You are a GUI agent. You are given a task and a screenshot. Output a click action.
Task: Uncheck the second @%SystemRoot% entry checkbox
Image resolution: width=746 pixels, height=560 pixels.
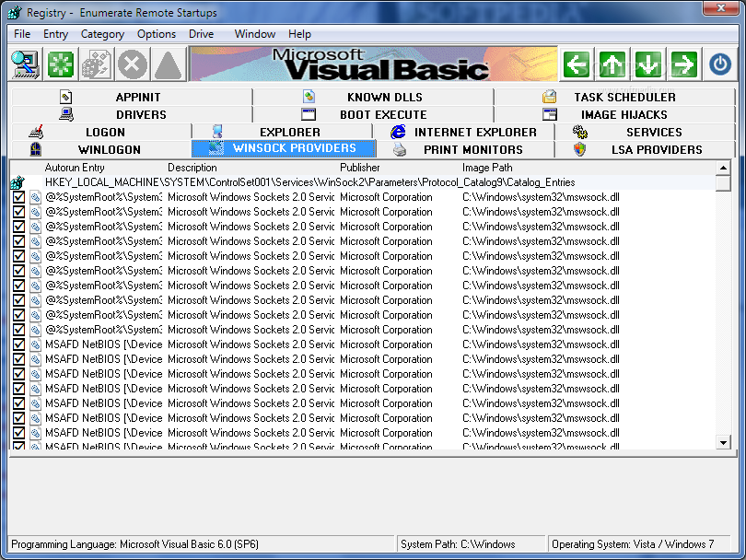(18, 212)
